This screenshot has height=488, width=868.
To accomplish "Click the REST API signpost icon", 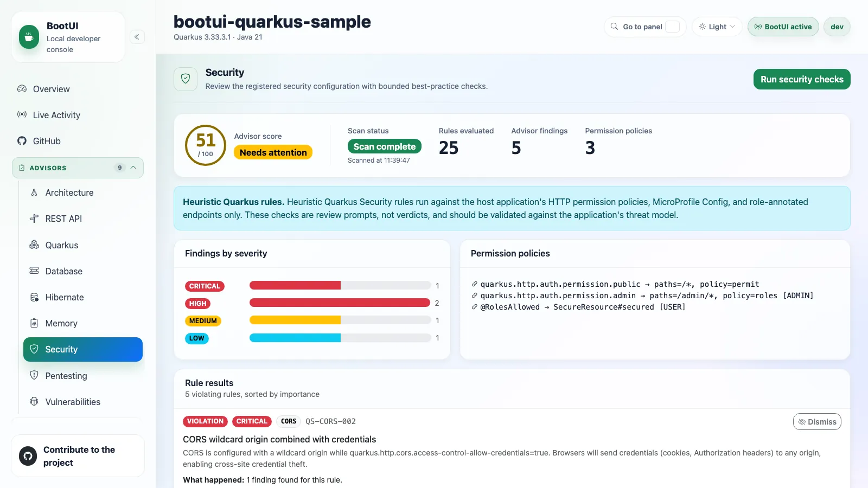I will pyautogui.click(x=34, y=219).
